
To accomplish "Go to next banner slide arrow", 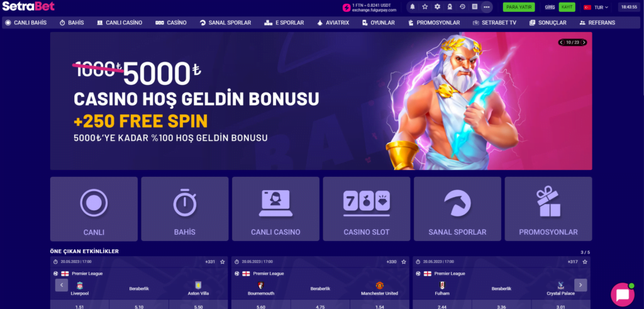I will (584, 42).
